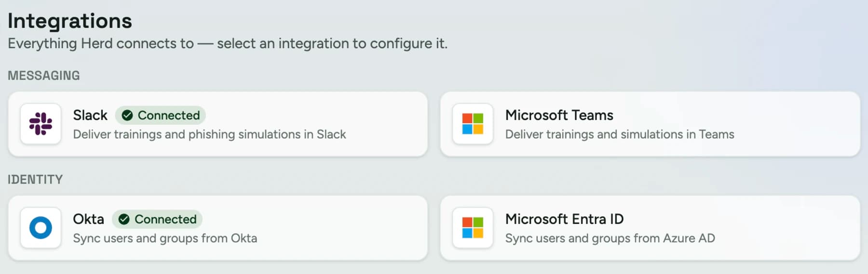Open the Microsoft Teams integration card
868x274 pixels.
click(650, 124)
